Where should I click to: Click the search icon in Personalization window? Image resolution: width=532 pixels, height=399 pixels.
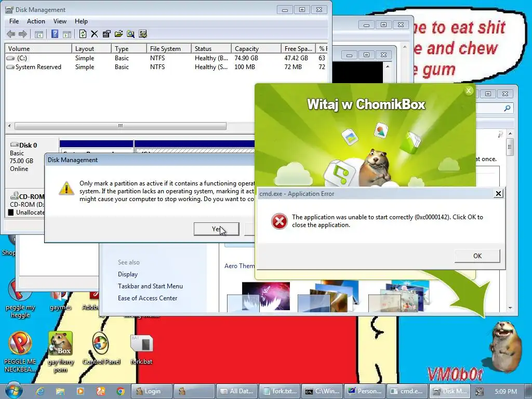tap(507, 108)
